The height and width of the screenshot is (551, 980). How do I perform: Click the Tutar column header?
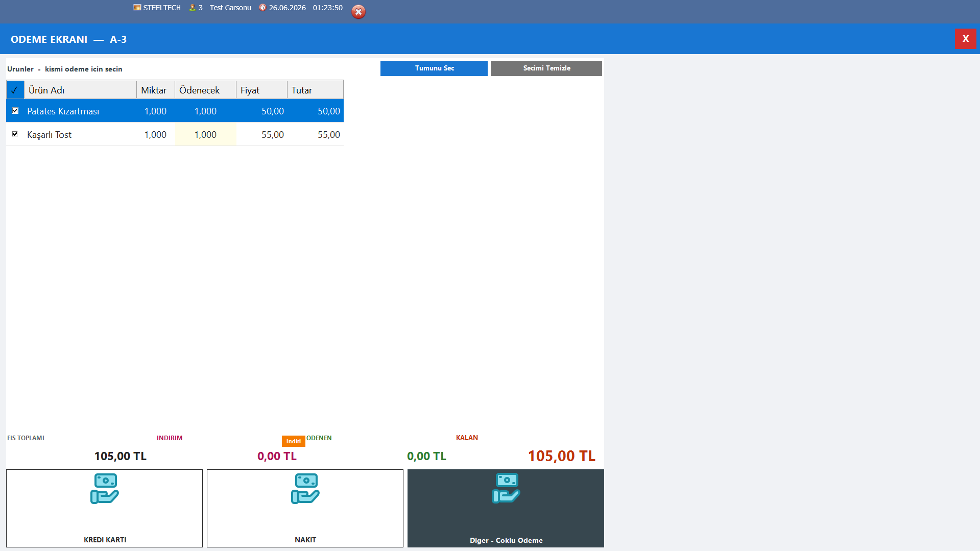(315, 90)
